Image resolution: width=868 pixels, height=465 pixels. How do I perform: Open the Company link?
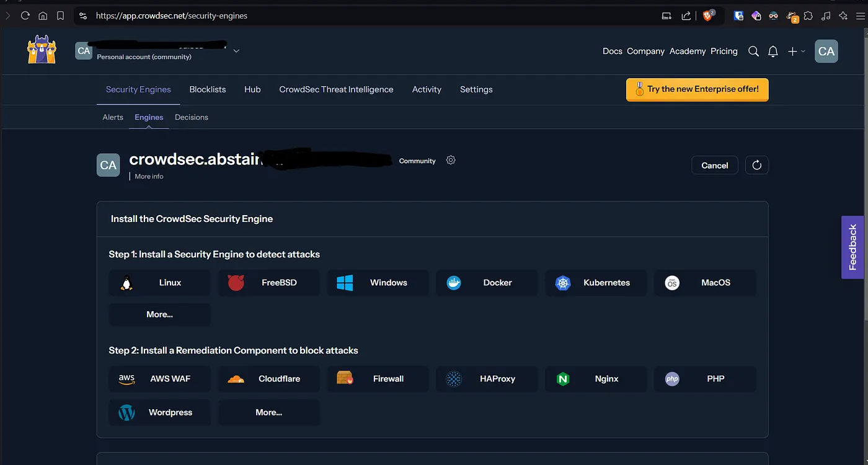pos(645,51)
